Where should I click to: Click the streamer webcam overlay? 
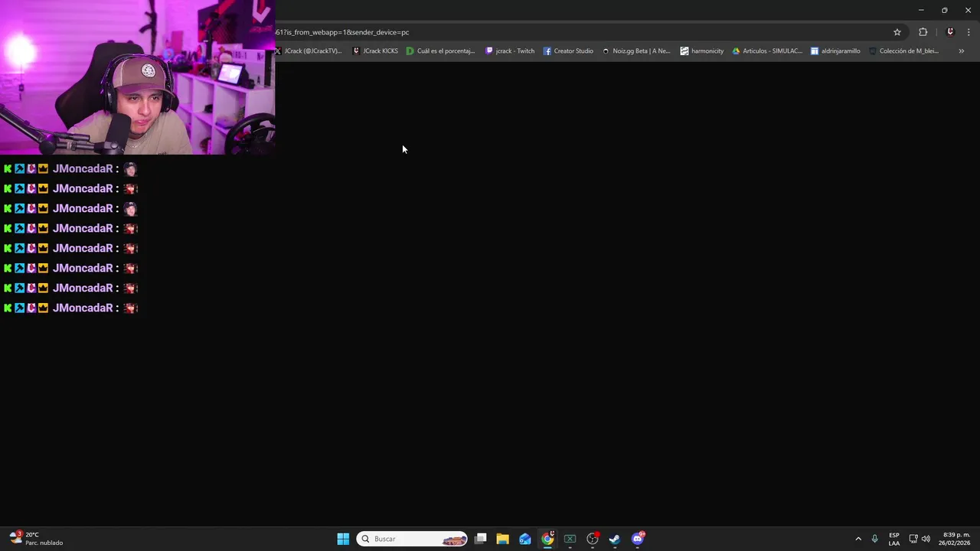(138, 77)
